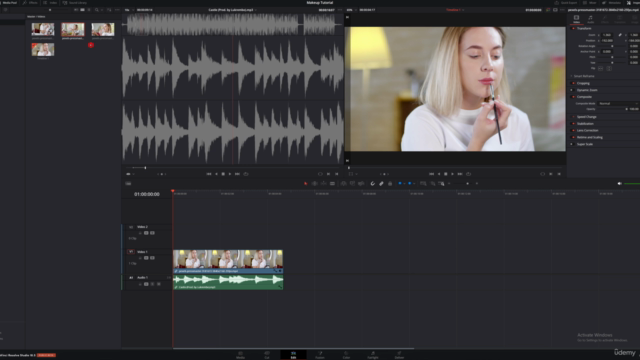Toggle loop in the timeline viewer
Image resolution: width=640 pixels, height=360 pixels.
point(469,174)
